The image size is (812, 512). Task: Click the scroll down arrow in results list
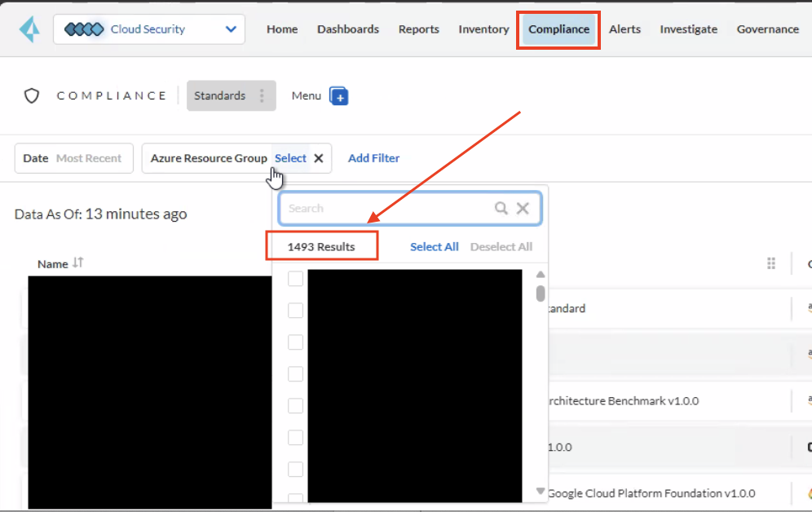pyautogui.click(x=540, y=491)
